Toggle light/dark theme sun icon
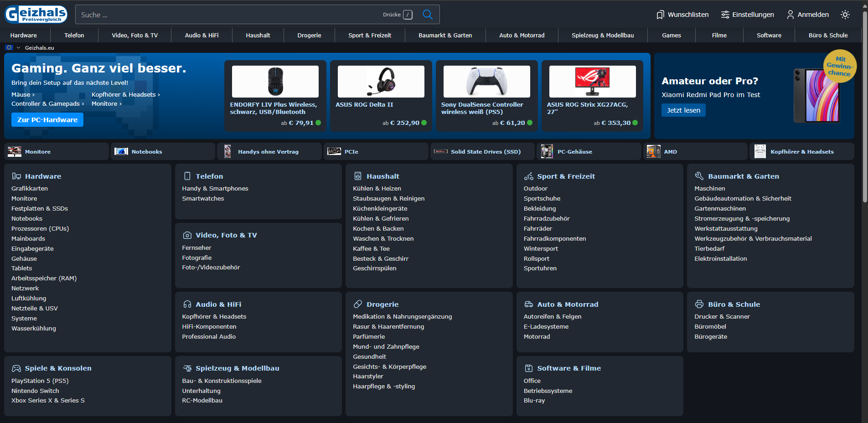The image size is (868, 423). point(845,15)
